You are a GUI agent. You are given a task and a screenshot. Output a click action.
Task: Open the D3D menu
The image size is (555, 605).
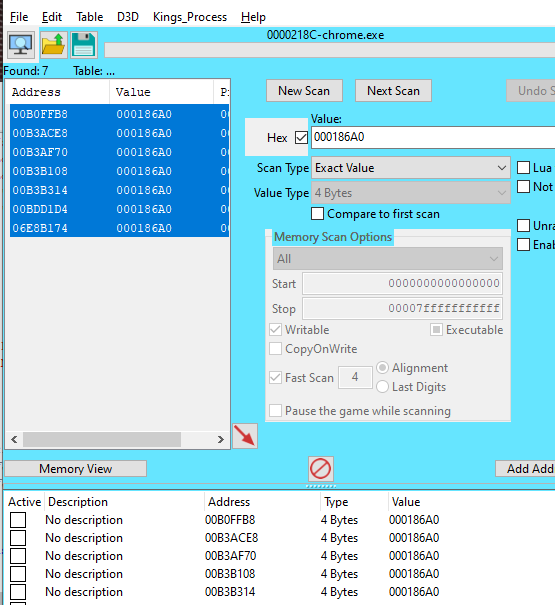128,17
